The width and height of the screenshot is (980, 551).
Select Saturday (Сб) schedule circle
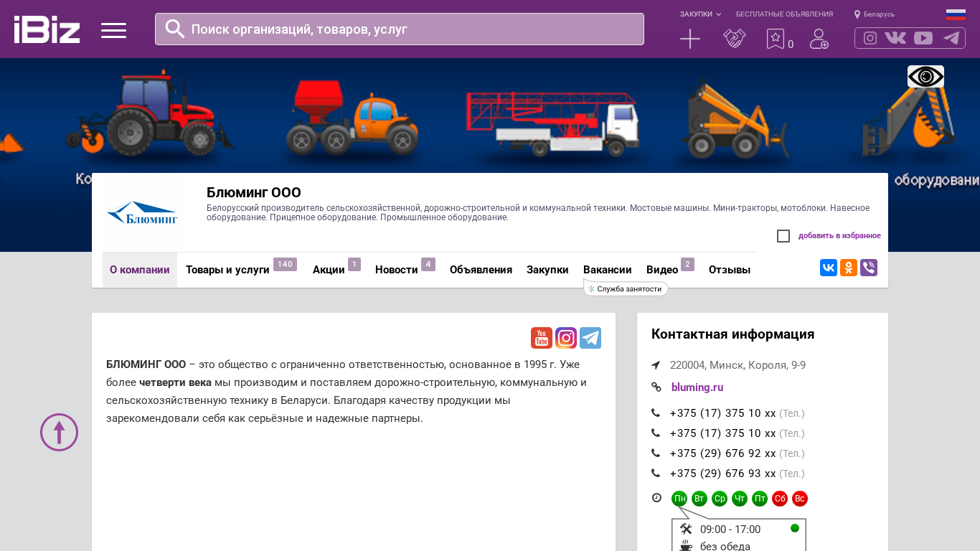pyautogui.click(x=780, y=499)
